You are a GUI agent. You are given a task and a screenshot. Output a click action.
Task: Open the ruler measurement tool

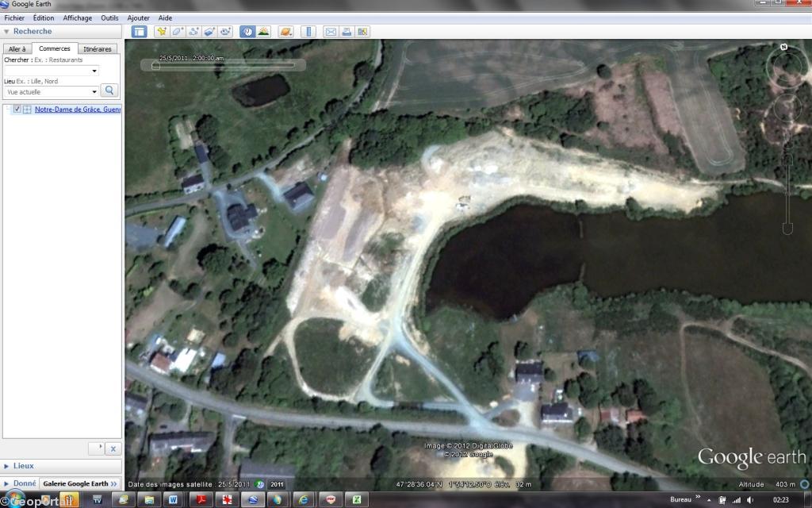pos(308,32)
